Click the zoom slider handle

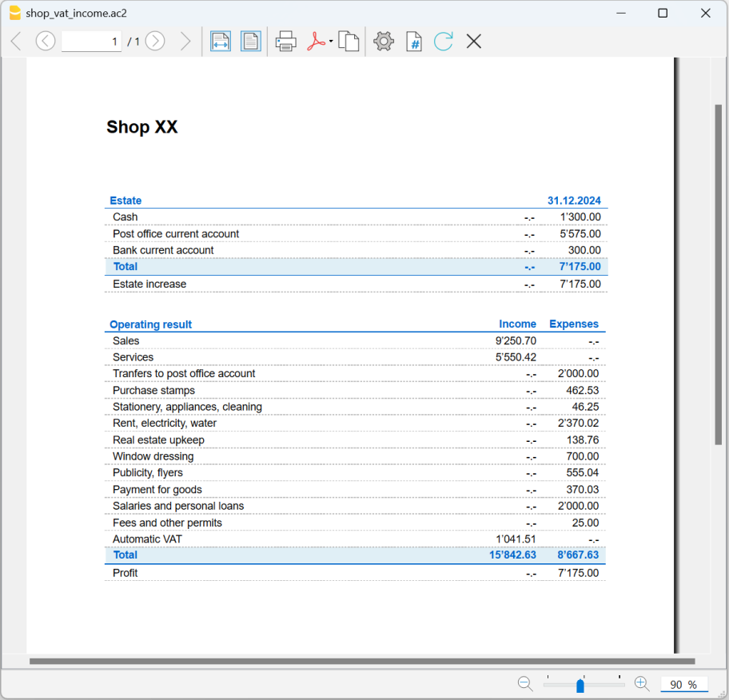580,686
